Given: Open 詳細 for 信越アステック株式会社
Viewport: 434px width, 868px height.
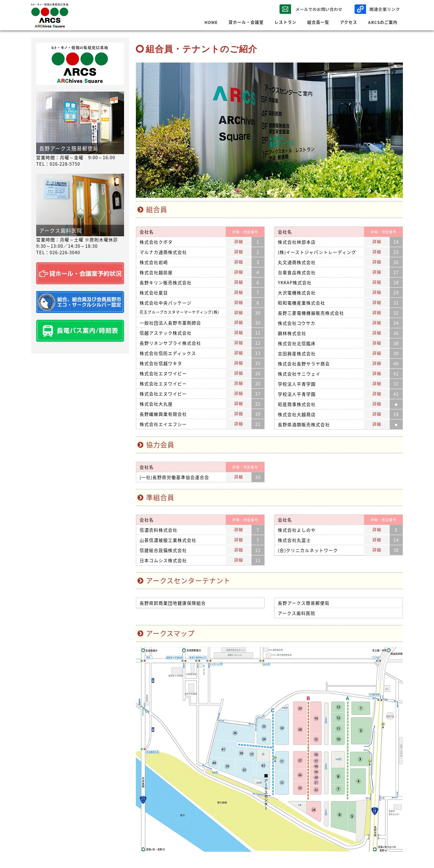Looking at the screenshot, I should click(x=238, y=333).
